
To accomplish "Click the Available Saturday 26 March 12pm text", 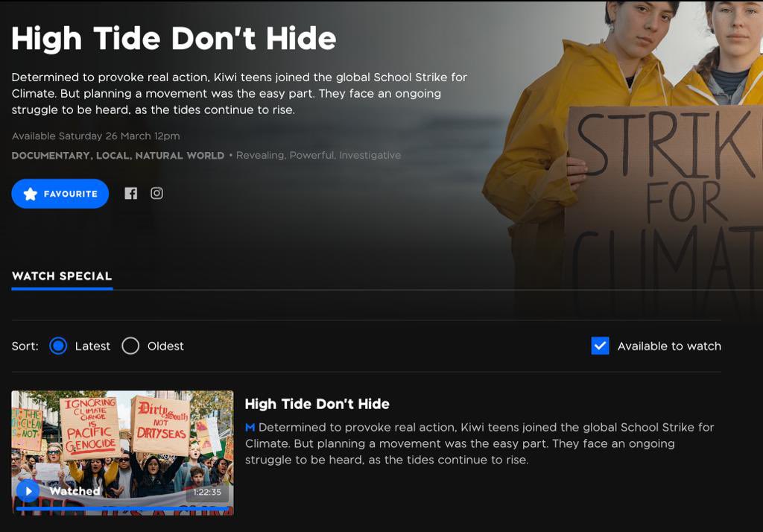I will (96, 136).
